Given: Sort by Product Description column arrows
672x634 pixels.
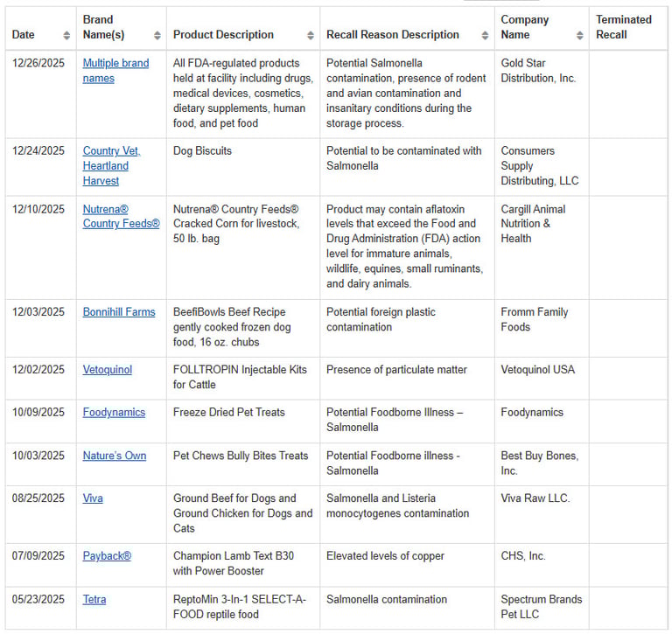Looking at the screenshot, I should (311, 35).
